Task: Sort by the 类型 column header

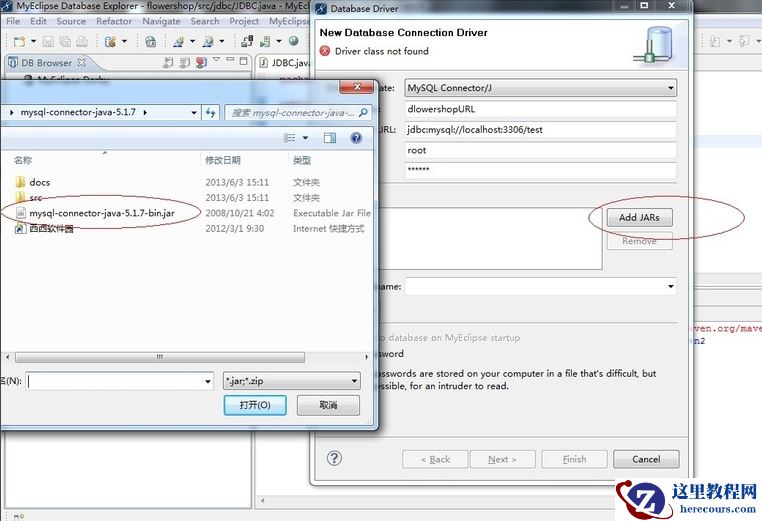Action: tap(302, 160)
